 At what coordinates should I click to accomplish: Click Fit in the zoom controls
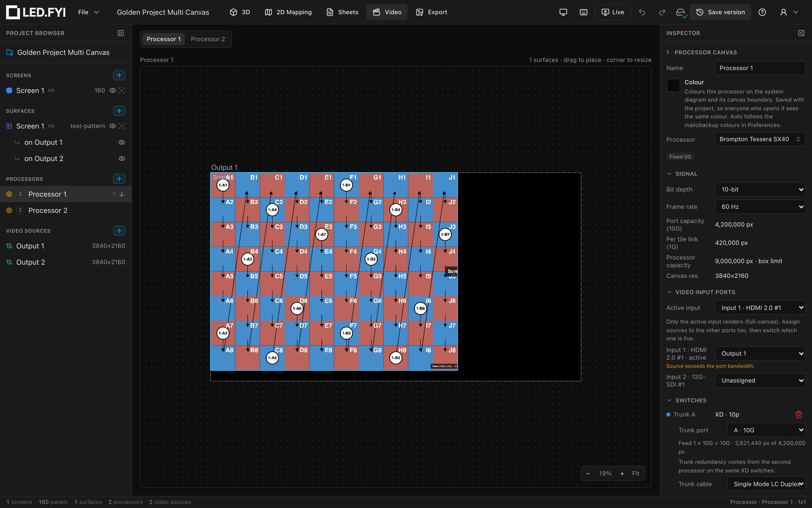(635, 473)
